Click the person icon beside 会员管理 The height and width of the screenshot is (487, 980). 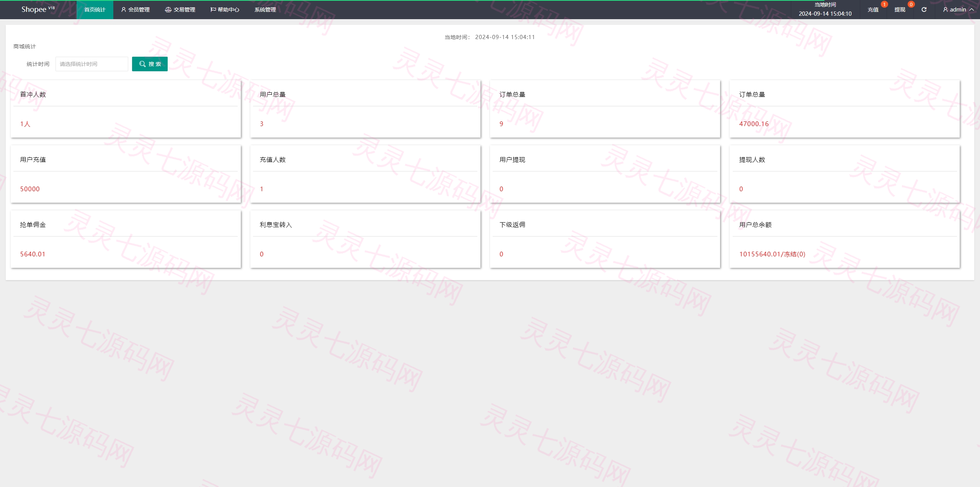click(x=124, y=10)
